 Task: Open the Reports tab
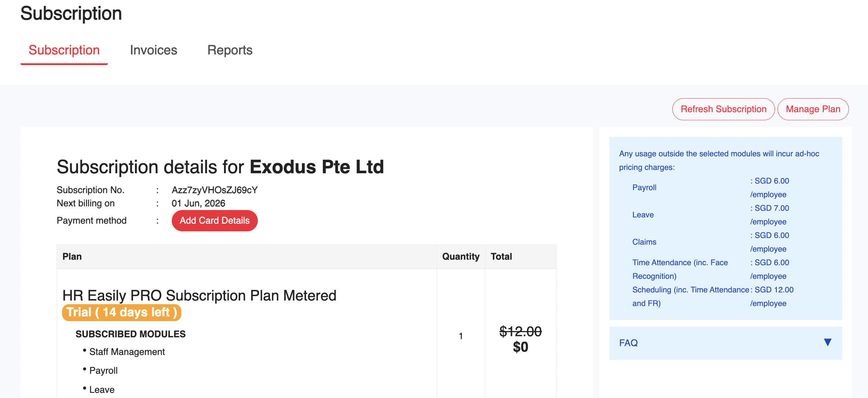(x=230, y=50)
